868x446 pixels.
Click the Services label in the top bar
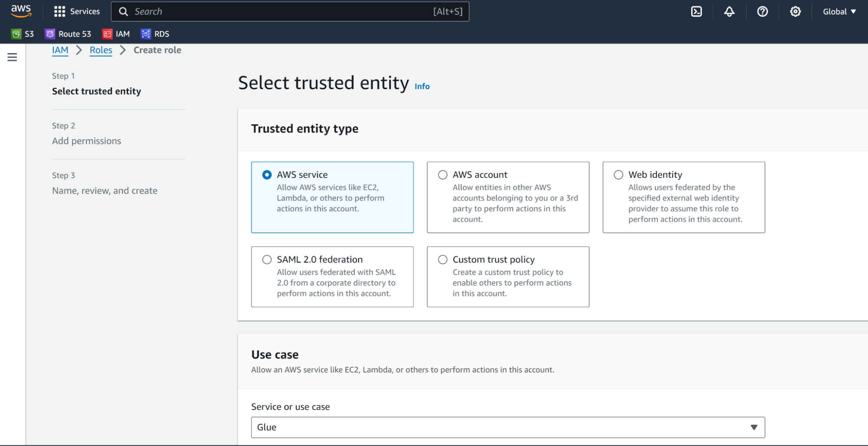(85, 12)
